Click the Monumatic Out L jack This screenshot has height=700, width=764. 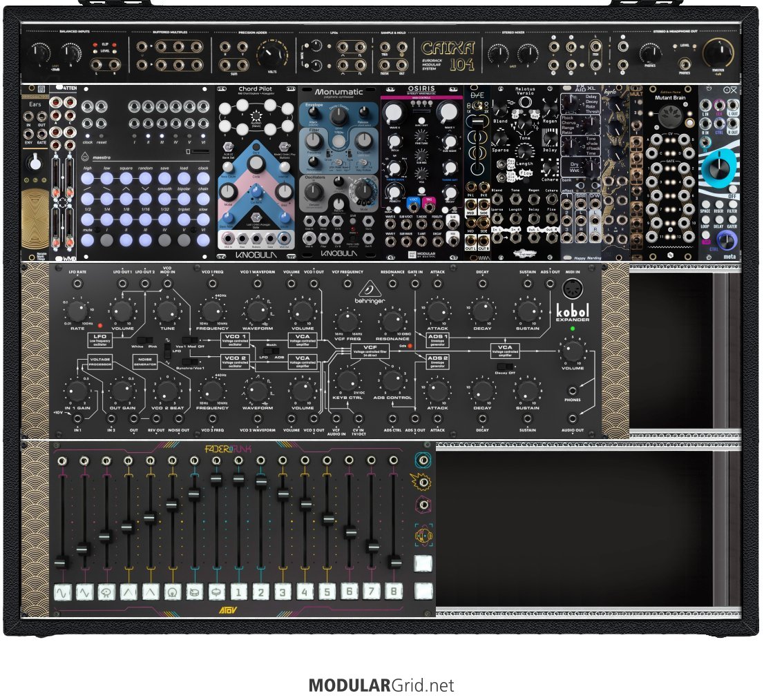point(369,221)
